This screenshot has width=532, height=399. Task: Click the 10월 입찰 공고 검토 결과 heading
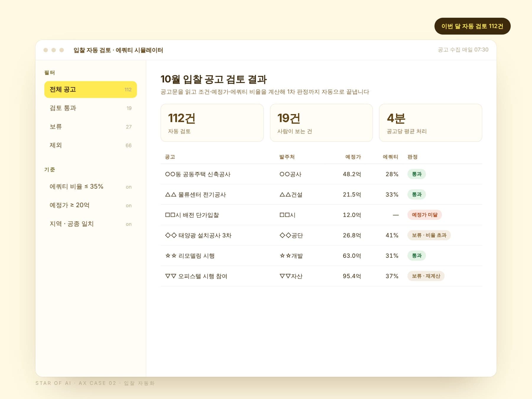pos(214,79)
